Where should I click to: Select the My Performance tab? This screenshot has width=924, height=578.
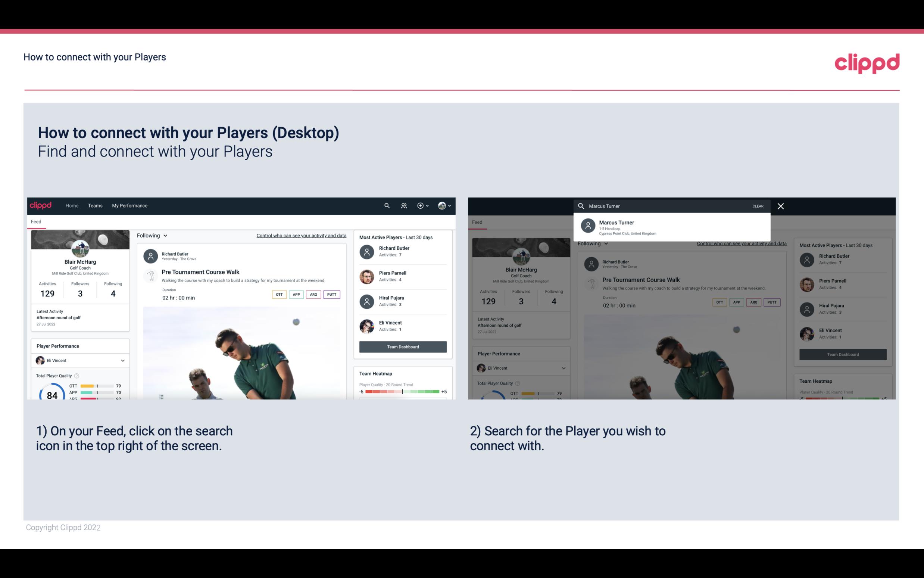(x=130, y=205)
